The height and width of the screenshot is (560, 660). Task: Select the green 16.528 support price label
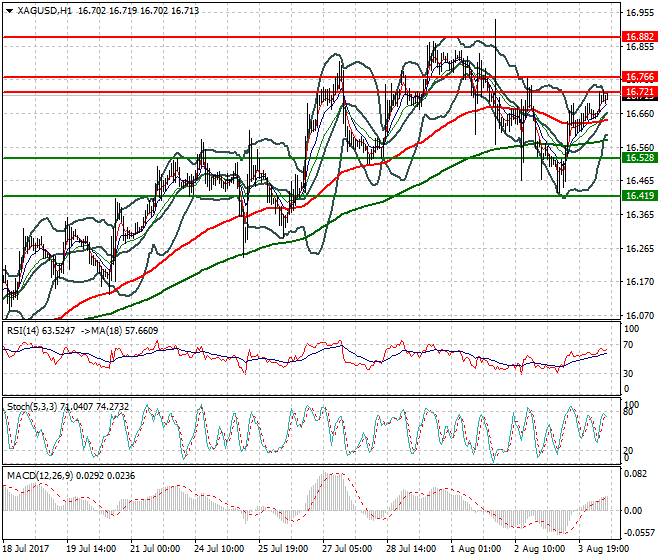point(640,158)
